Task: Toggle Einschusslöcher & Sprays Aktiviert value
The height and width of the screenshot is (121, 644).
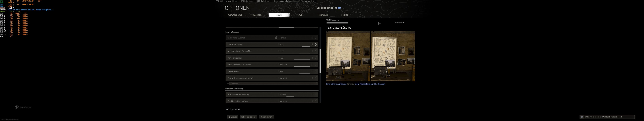Action: point(283,65)
